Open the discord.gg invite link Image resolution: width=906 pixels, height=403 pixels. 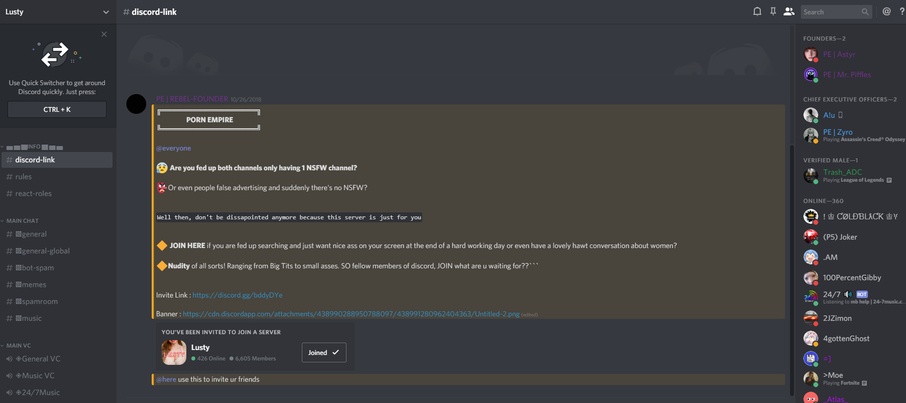click(237, 295)
